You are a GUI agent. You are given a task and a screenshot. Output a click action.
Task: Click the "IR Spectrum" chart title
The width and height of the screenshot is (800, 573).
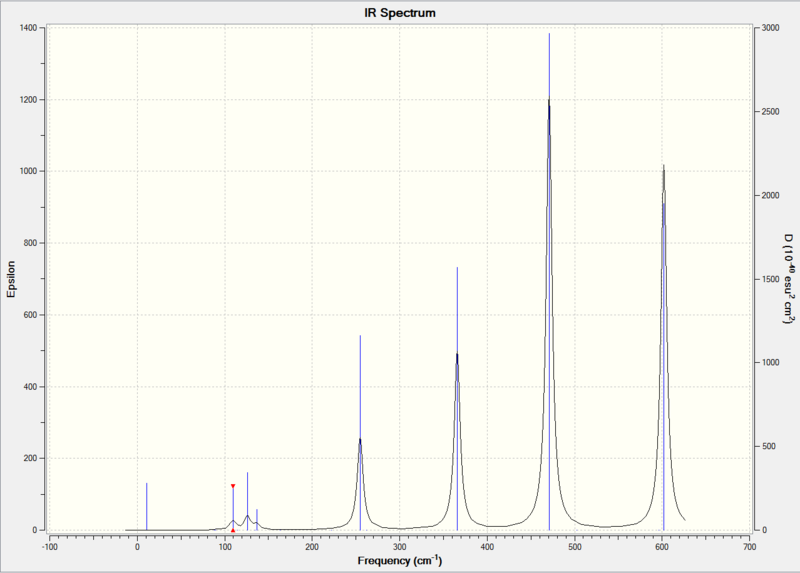tap(400, 13)
